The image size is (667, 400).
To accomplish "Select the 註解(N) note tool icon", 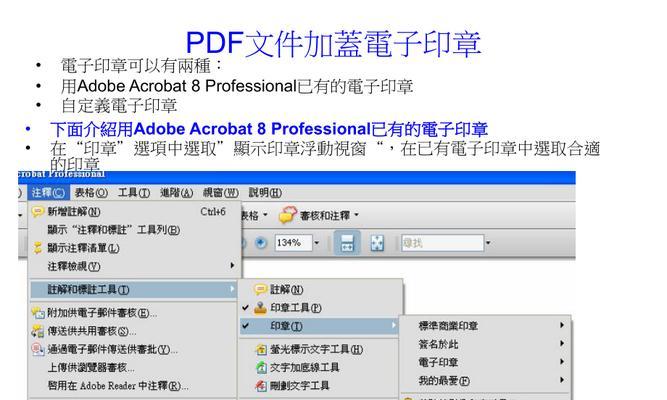I will [260, 290].
